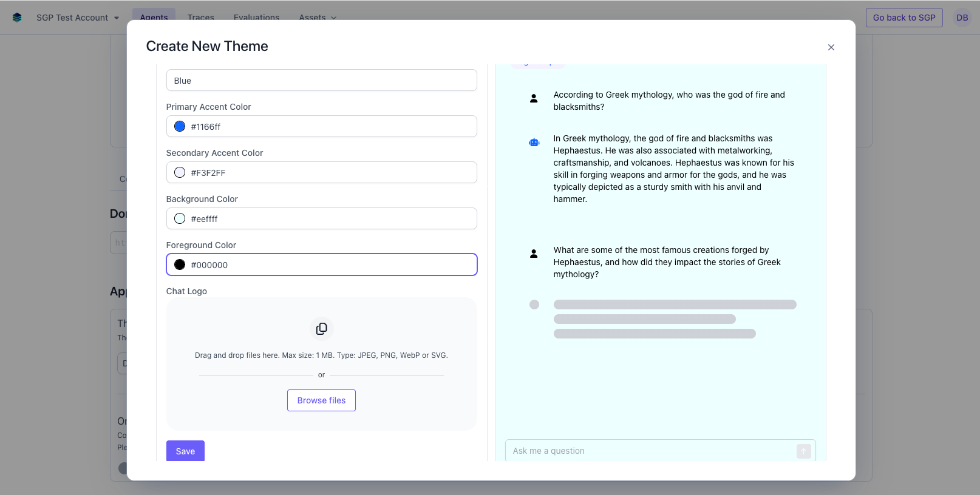980x495 pixels.
Task: Switch to the Agents tab
Action: 154,18
